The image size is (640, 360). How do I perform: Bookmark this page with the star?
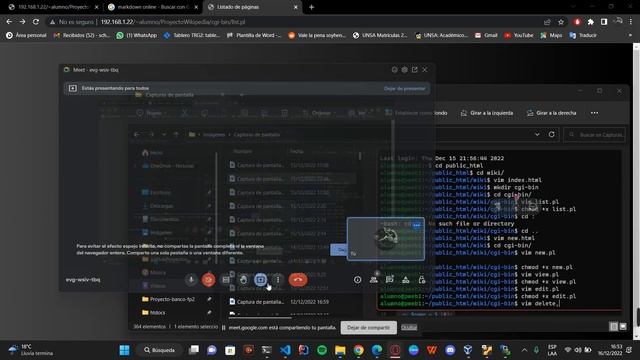pos(561,22)
